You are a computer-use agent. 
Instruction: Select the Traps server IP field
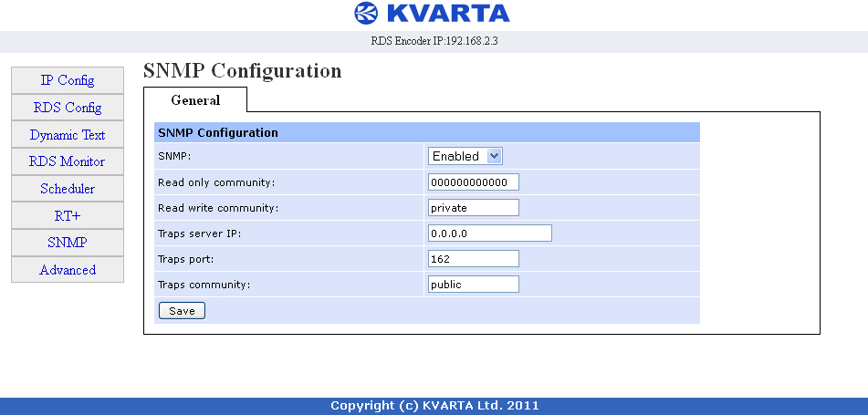(x=490, y=233)
